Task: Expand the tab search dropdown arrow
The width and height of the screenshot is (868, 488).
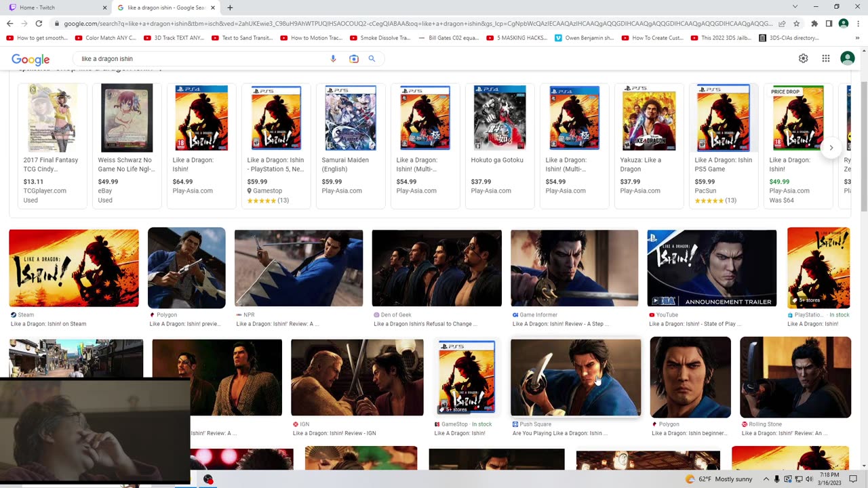Action: 795,7
